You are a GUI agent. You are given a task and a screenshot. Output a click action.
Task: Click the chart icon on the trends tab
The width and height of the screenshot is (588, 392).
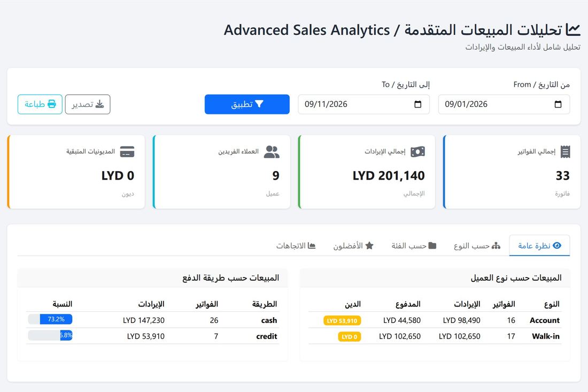pyautogui.click(x=311, y=245)
